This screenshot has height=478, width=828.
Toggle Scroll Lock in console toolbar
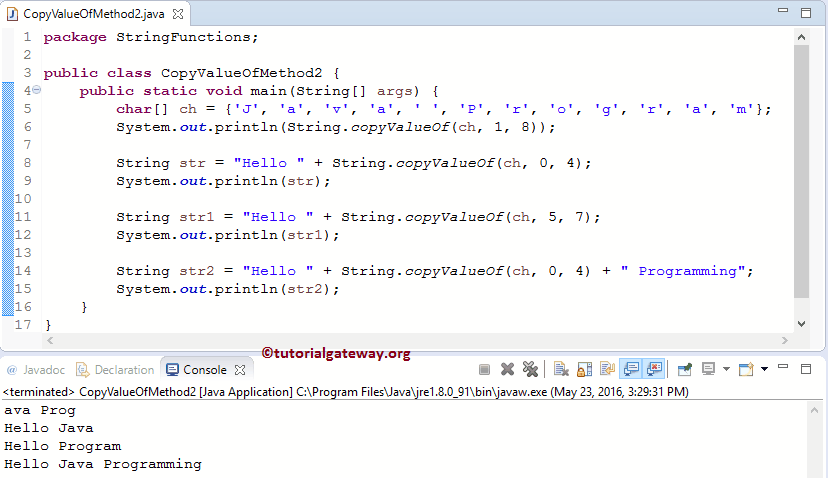[584, 369]
